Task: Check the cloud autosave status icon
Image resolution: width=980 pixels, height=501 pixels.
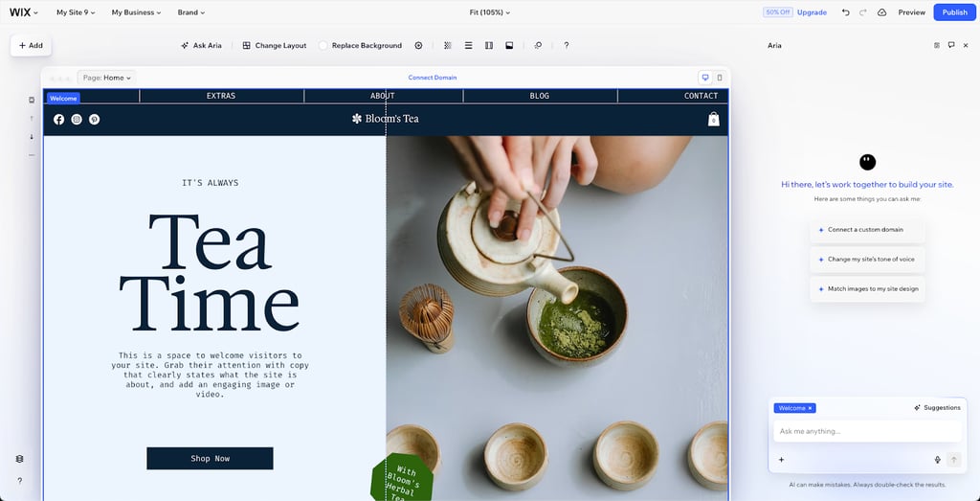Action: pos(881,12)
